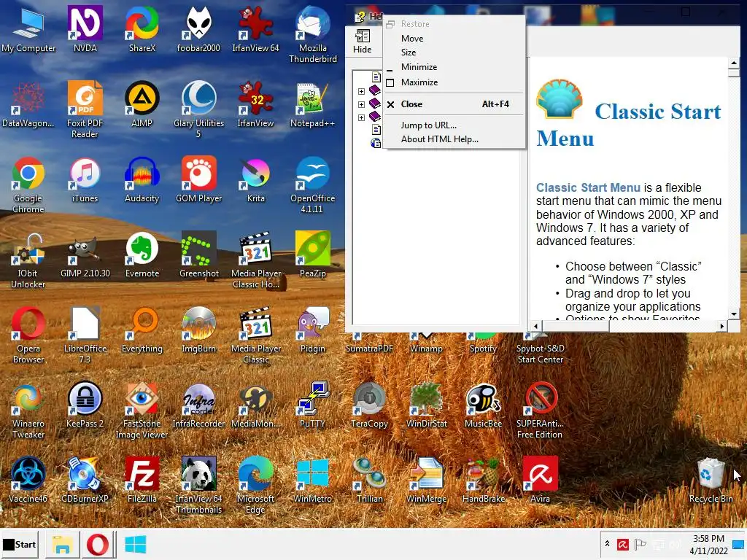This screenshot has height=560, width=747.
Task: Choose Size from the window system menu
Action: [x=454, y=52]
